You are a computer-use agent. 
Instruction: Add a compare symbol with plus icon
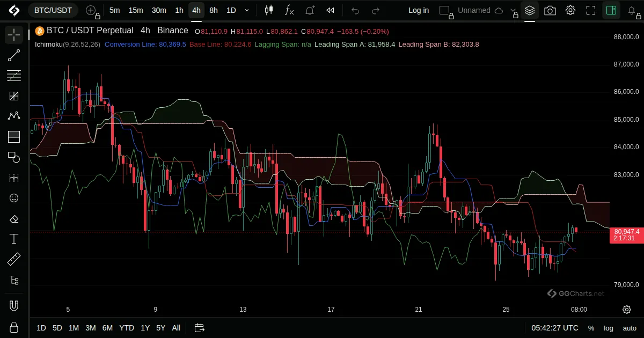tap(91, 10)
